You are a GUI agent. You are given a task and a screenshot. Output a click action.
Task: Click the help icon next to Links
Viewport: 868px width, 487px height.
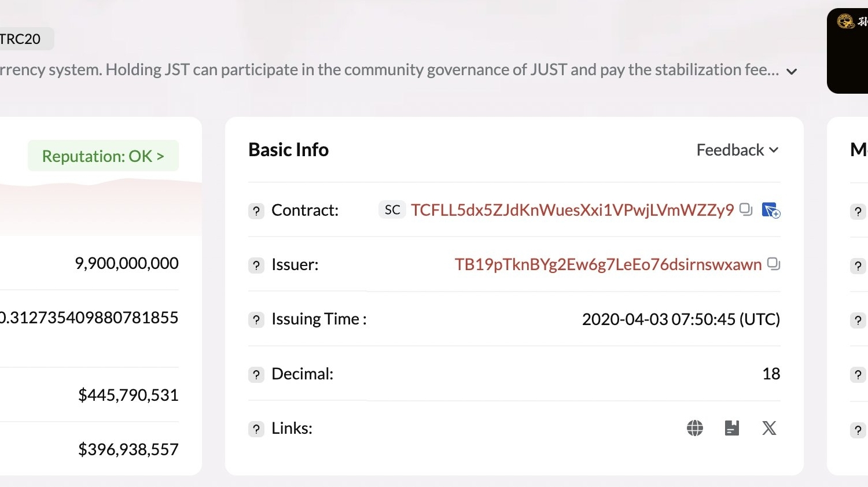coord(256,429)
